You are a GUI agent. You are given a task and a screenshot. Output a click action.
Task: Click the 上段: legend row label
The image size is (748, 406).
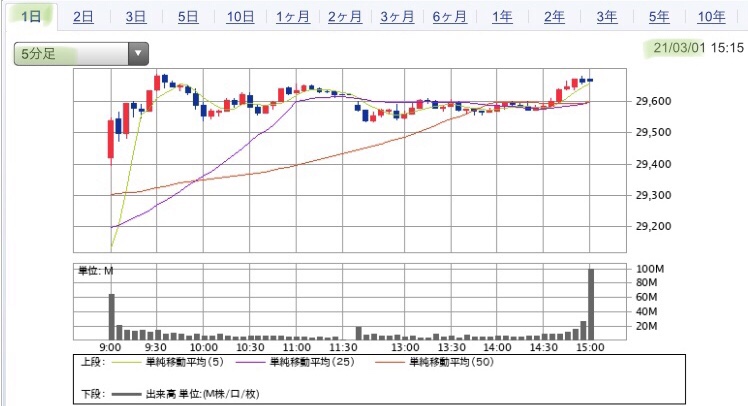click(x=93, y=362)
